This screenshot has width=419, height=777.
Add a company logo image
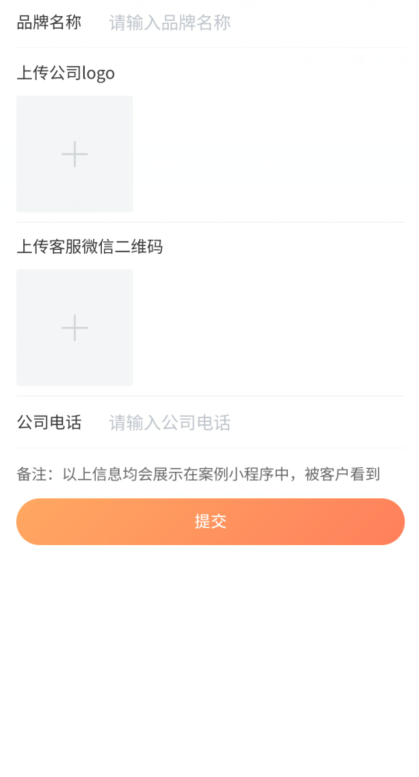pos(75,154)
